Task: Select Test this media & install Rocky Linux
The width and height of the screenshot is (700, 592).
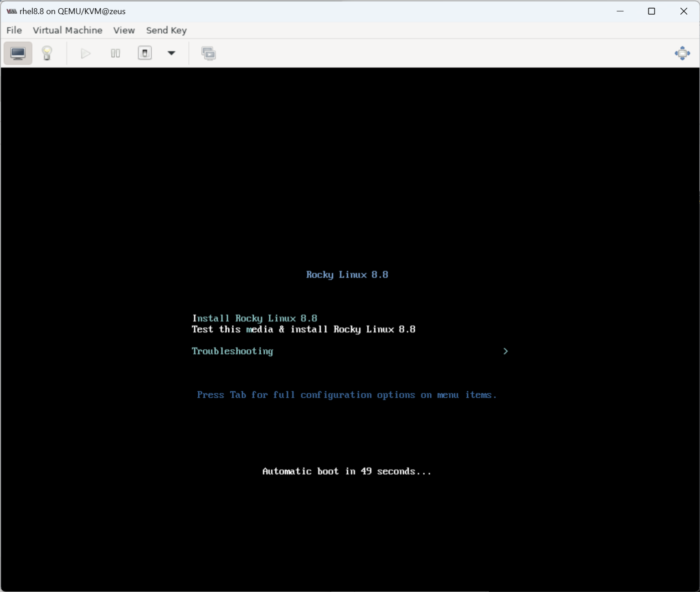Action: coord(303,329)
